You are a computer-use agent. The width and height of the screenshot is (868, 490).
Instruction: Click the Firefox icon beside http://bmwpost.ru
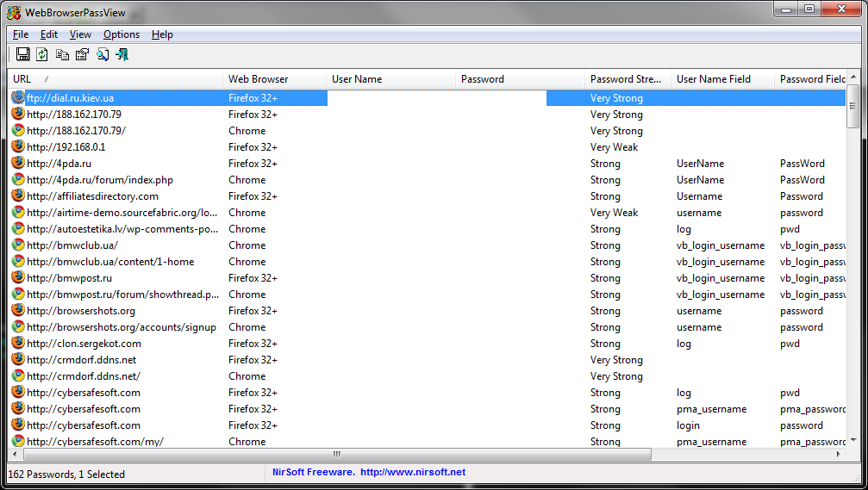[18, 277]
